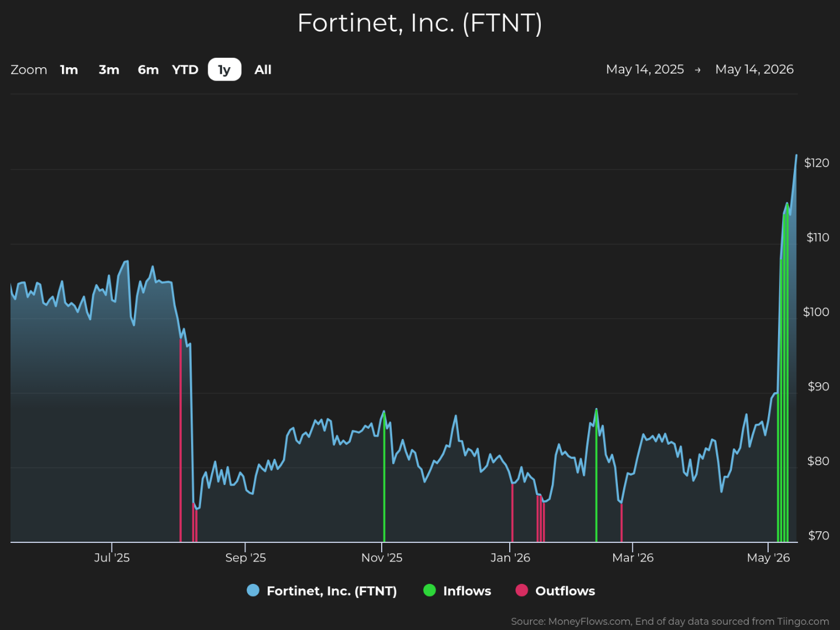Image resolution: width=840 pixels, height=630 pixels.
Task: Click the $70 axis label
Action: [818, 535]
